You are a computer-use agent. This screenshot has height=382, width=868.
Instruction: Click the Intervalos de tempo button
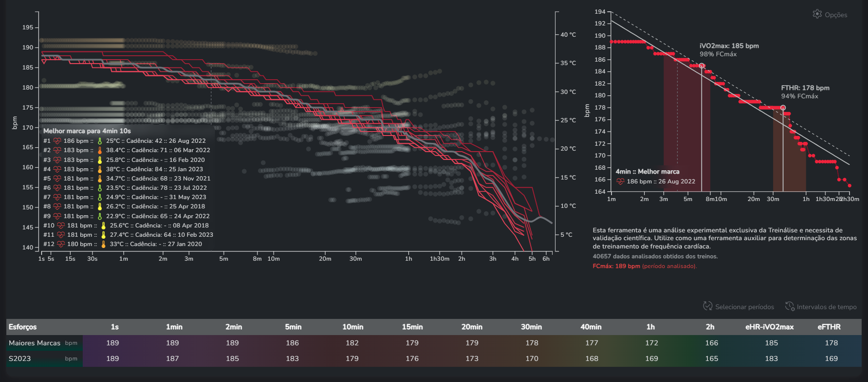821,307
